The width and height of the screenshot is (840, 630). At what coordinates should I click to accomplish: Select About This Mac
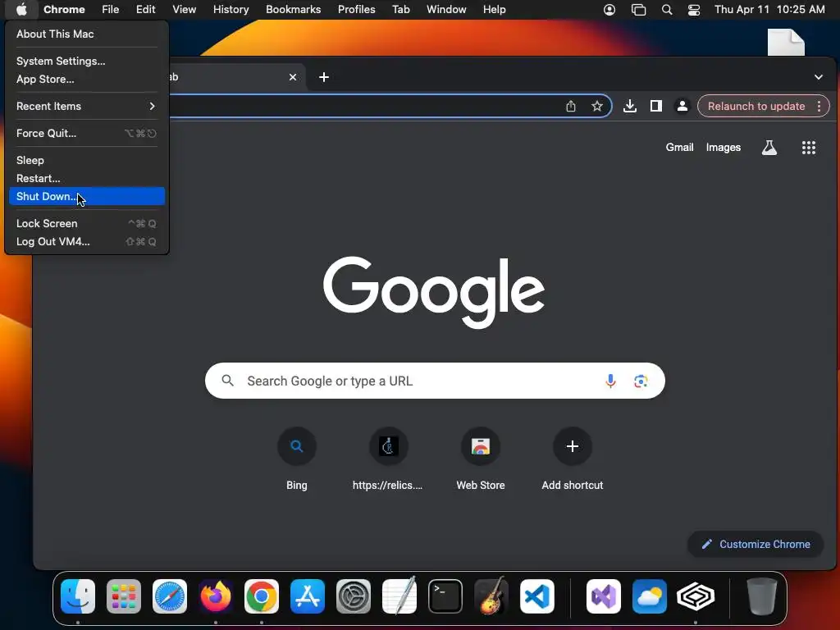pos(85,34)
